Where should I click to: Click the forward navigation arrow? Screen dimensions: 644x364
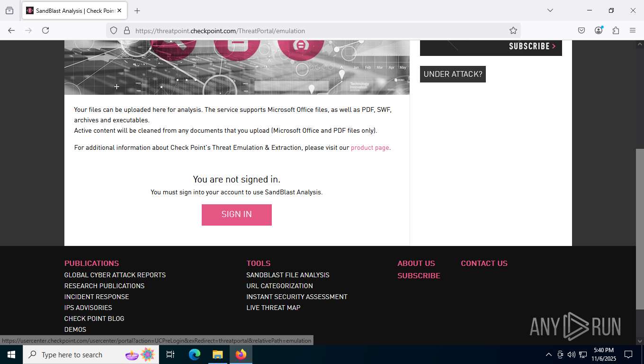[28, 30]
